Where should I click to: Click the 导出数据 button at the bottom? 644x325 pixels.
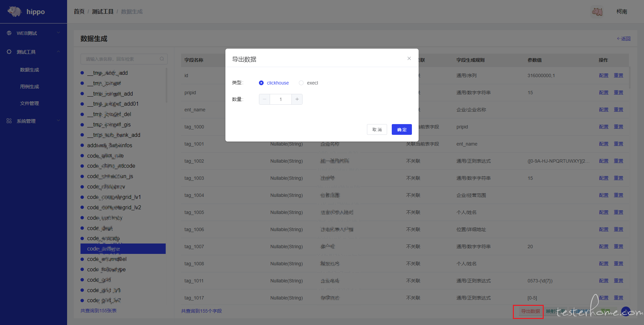(530, 311)
